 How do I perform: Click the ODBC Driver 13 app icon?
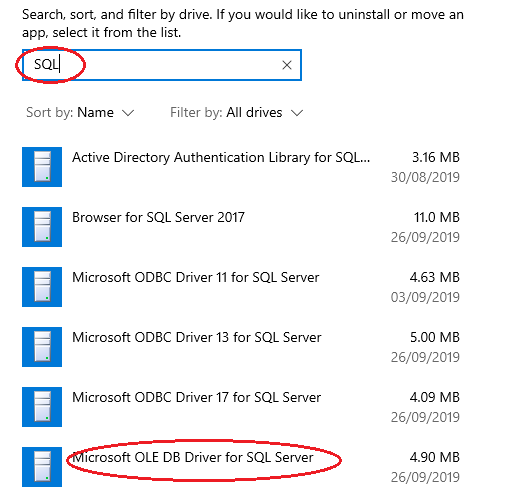(x=42, y=347)
